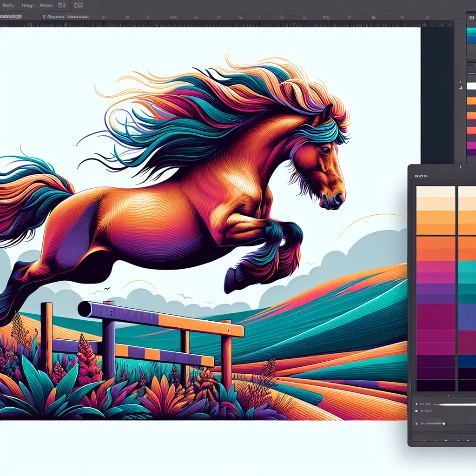
Task: Click the second icon in the top menu bar
Action: coord(79,6)
